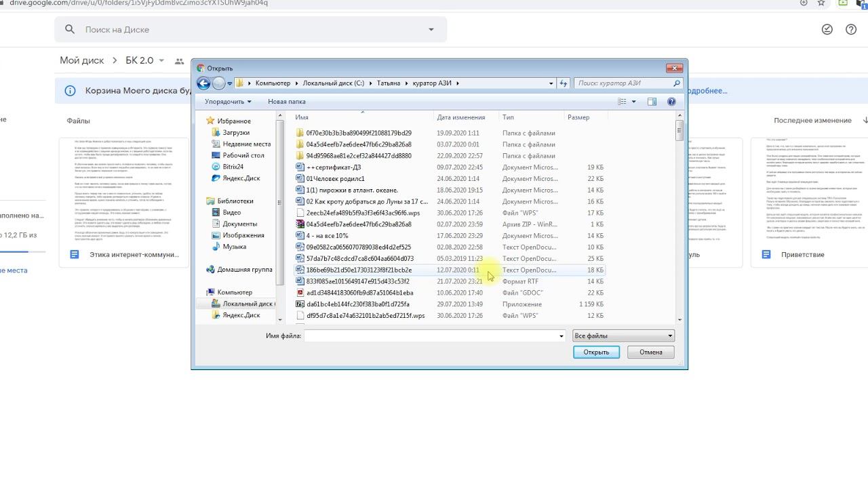Click the offline-ready checkmark icon in Drive
The image size is (868, 488).
[827, 29]
